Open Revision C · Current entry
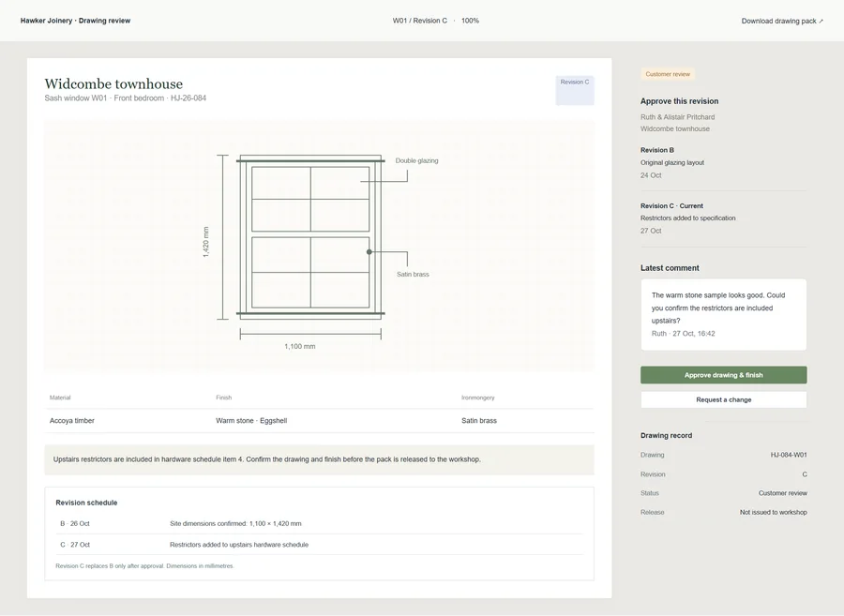 (x=723, y=218)
